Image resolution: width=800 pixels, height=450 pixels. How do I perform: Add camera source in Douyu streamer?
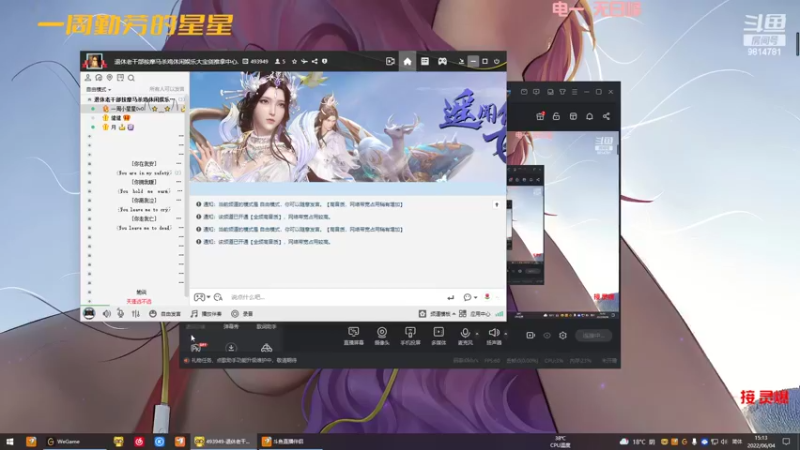(382, 336)
